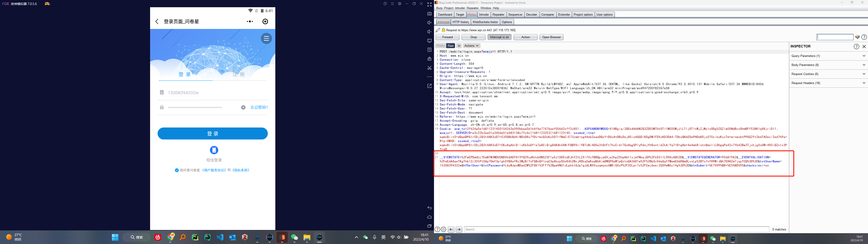Switch to the Repeater tab
This screenshot has width=868, height=244.
pyautogui.click(x=498, y=14)
